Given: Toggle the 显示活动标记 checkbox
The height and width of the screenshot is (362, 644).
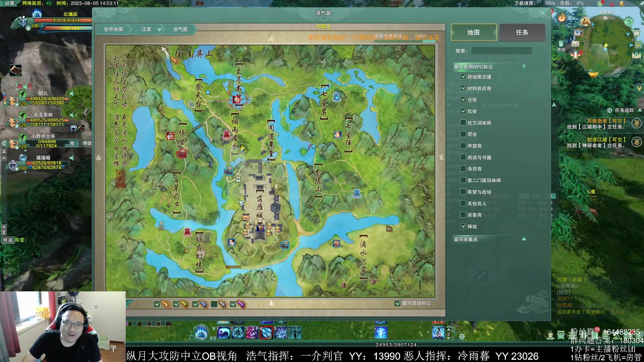Looking at the screenshot, I should [x=397, y=303].
